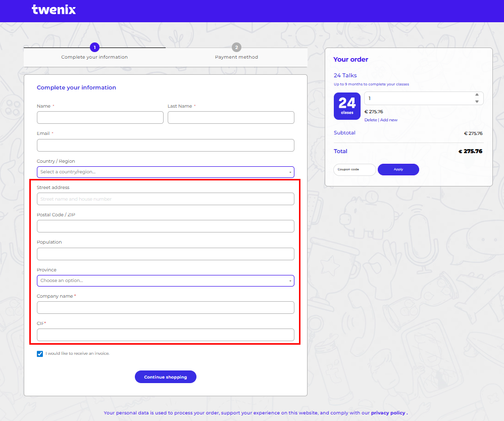Screen dimensions: 504x421
Task: Increase quantity with the up arrow
Action: (x=477, y=95)
